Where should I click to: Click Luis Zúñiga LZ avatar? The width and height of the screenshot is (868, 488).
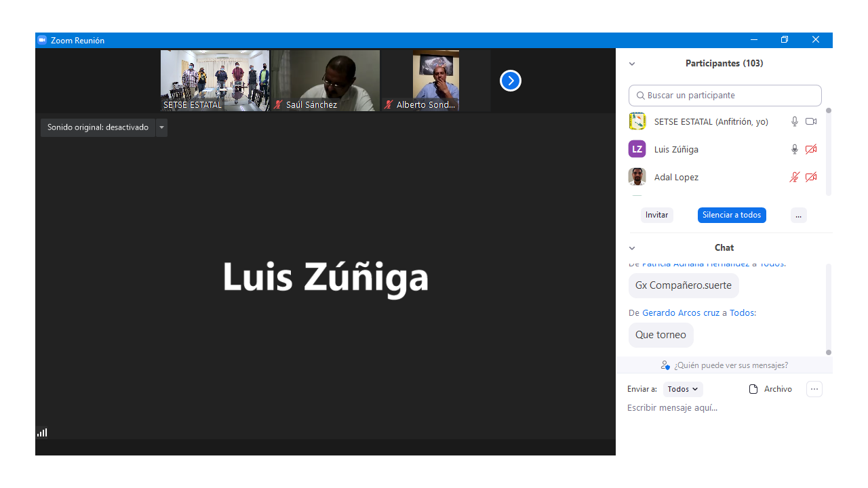637,149
